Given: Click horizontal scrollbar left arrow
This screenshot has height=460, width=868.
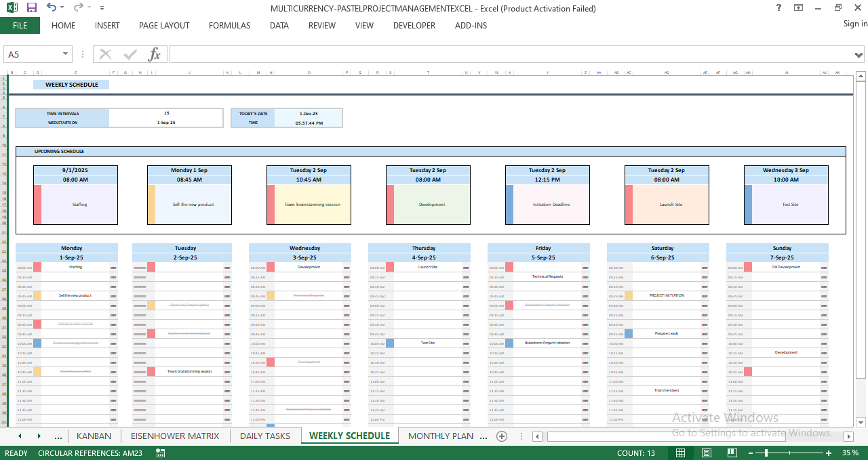Looking at the screenshot, I should click(x=536, y=437).
